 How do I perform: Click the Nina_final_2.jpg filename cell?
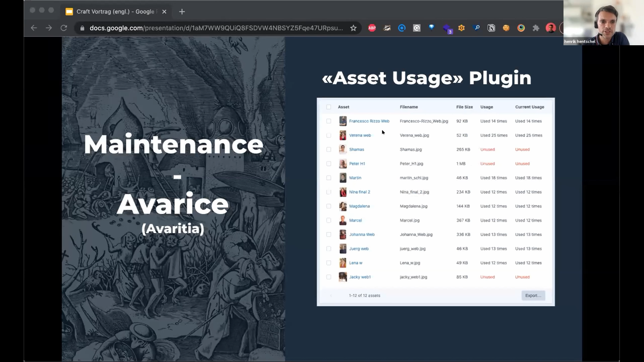[x=414, y=192]
